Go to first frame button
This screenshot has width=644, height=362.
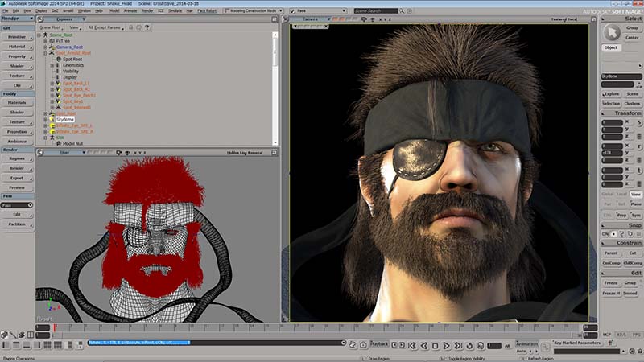point(413,346)
